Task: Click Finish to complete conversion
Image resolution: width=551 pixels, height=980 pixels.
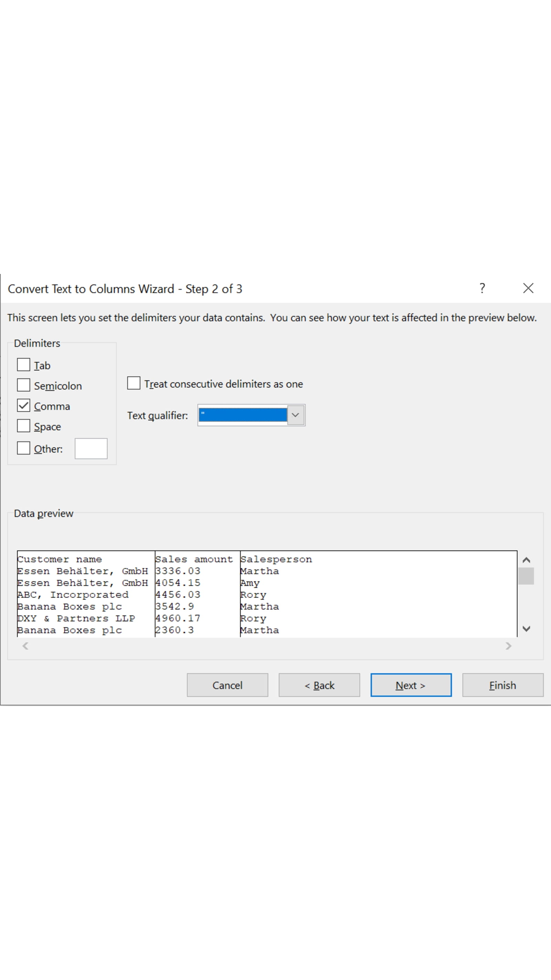Action: click(x=502, y=685)
